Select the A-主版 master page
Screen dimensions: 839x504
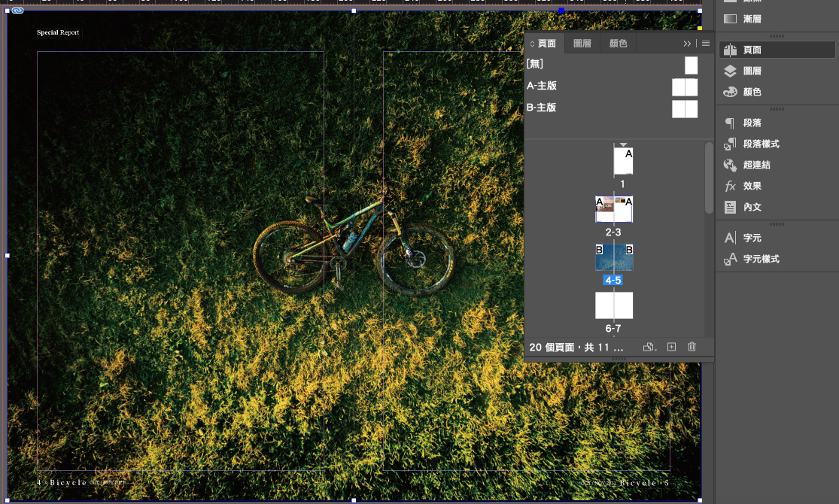[x=542, y=86]
